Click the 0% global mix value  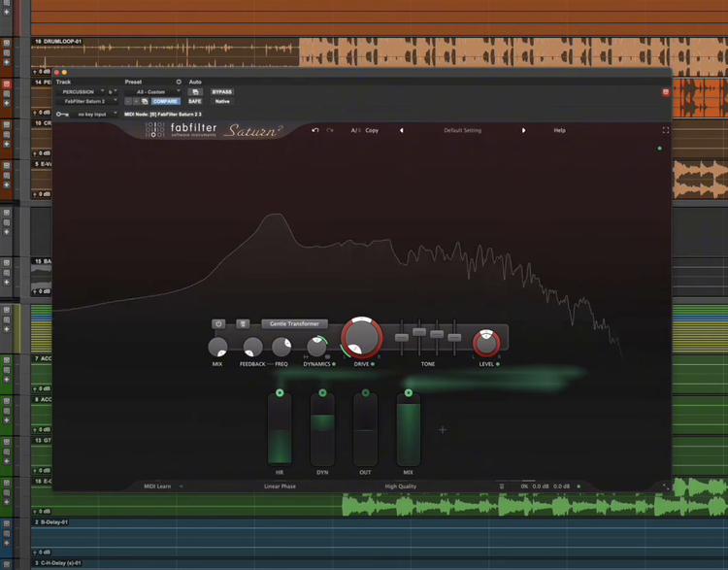524,486
